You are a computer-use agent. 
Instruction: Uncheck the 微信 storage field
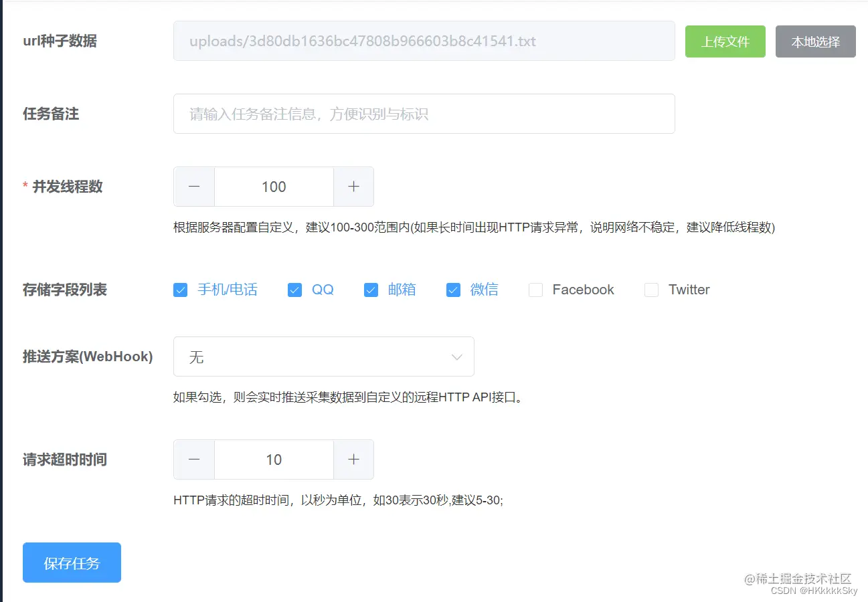pyautogui.click(x=453, y=290)
